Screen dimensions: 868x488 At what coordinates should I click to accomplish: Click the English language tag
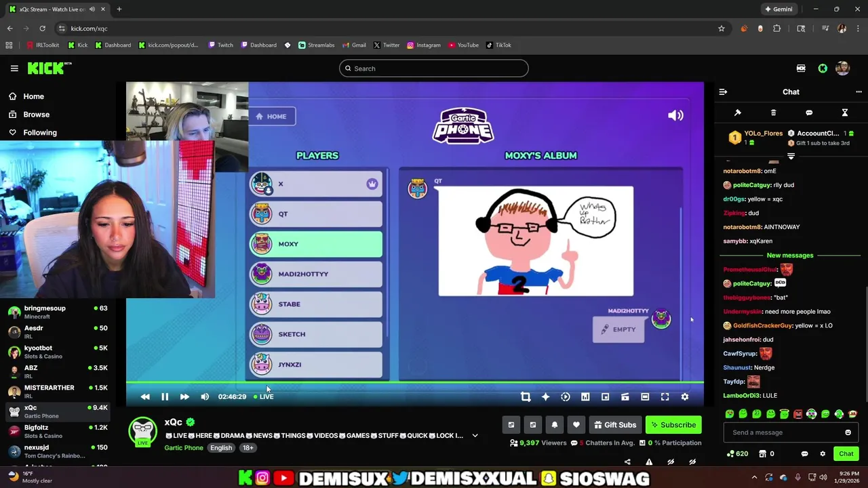pyautogui.click(x=221, y=447)
